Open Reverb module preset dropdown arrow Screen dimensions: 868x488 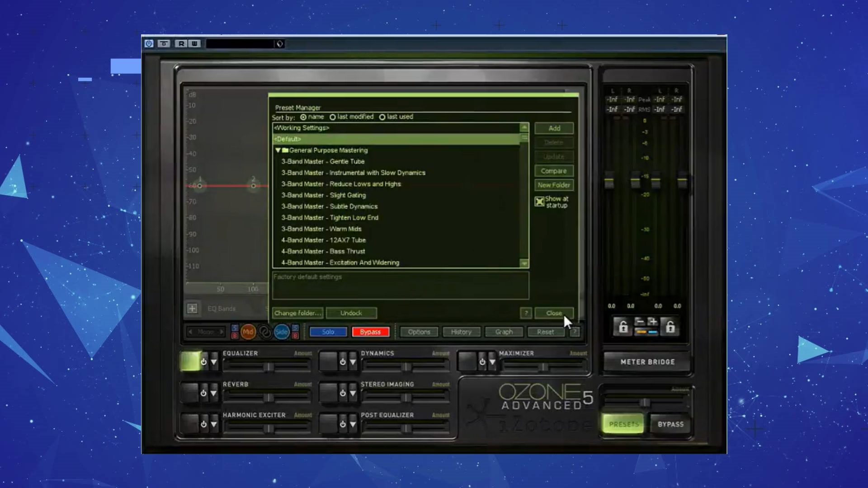(214, 393)
